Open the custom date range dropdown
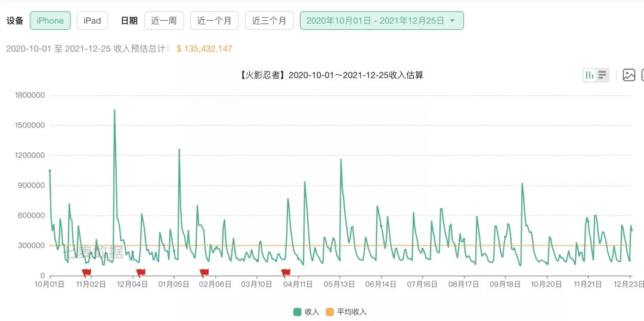The image size is (644, 321). point(382,20)
